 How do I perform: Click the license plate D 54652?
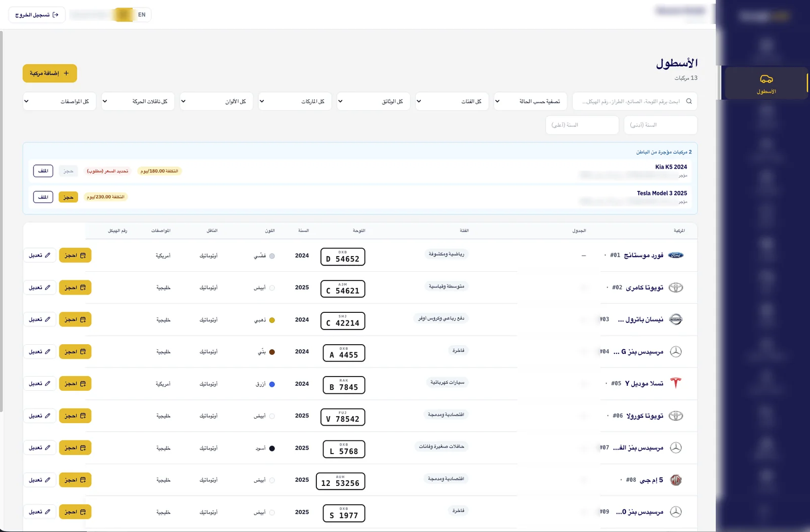tap(343, 257)
